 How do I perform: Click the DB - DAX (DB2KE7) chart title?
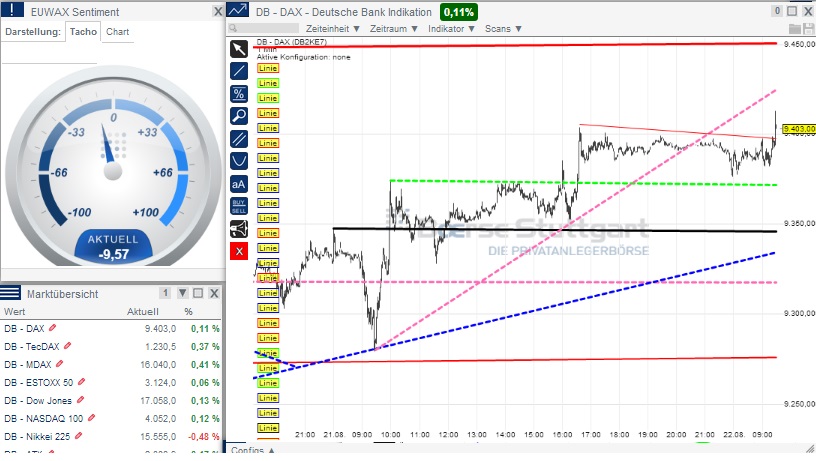pyautogui.click(x=291, y=42)
